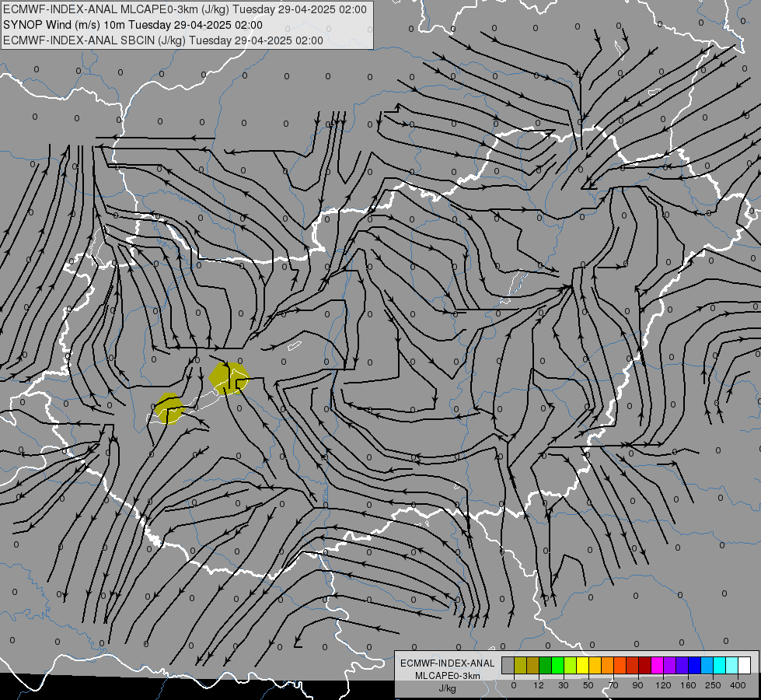Click the ECMWF SBCIN title line
Viewport: 761px width, 700px height.
(163, 40)
